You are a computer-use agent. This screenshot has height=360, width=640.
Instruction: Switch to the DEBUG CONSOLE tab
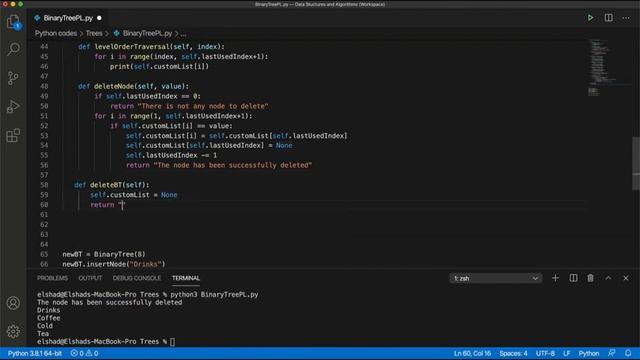[137, 278]
